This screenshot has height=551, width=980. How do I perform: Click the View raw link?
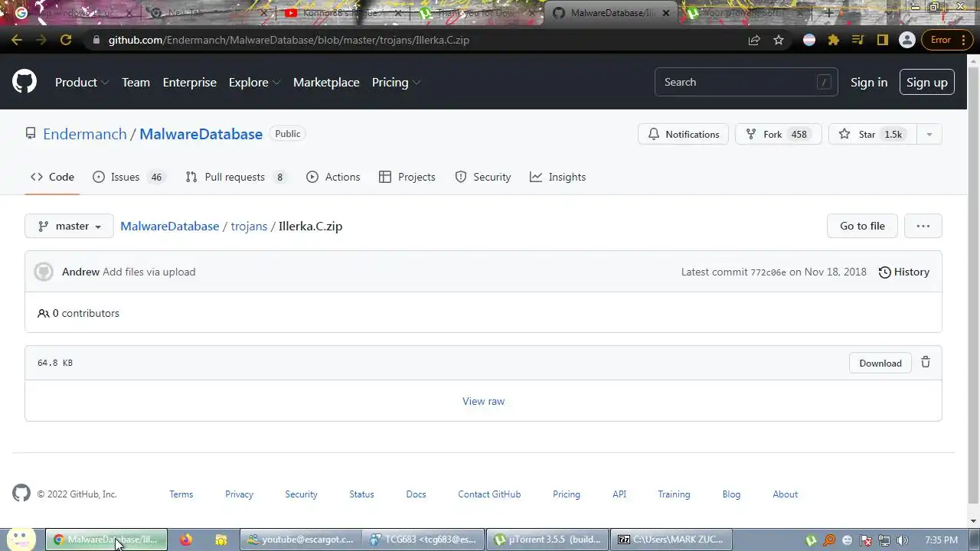pos(483,401)
